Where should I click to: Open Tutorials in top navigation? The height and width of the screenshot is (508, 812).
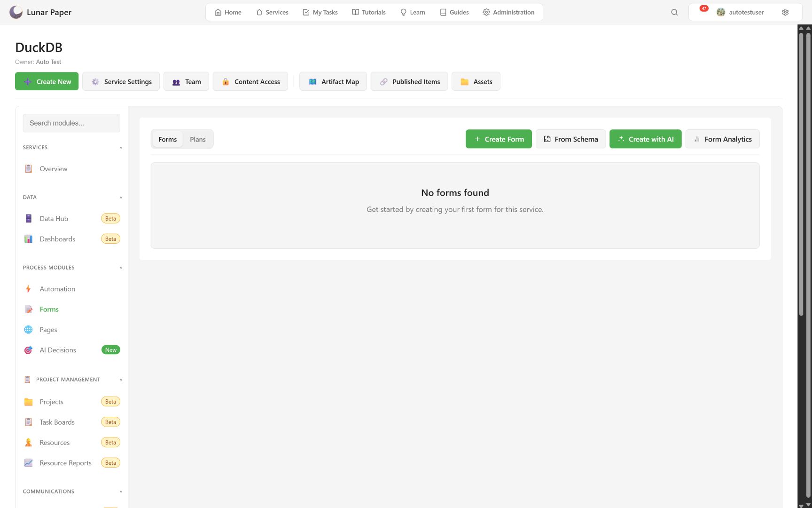tap(369, 12)
